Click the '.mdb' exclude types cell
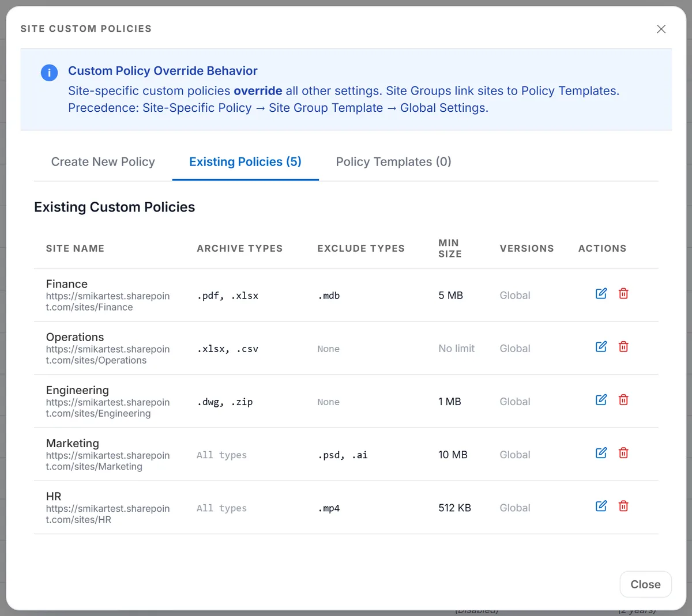This screenshot has width=692, height=616. [x=329, y=296]
